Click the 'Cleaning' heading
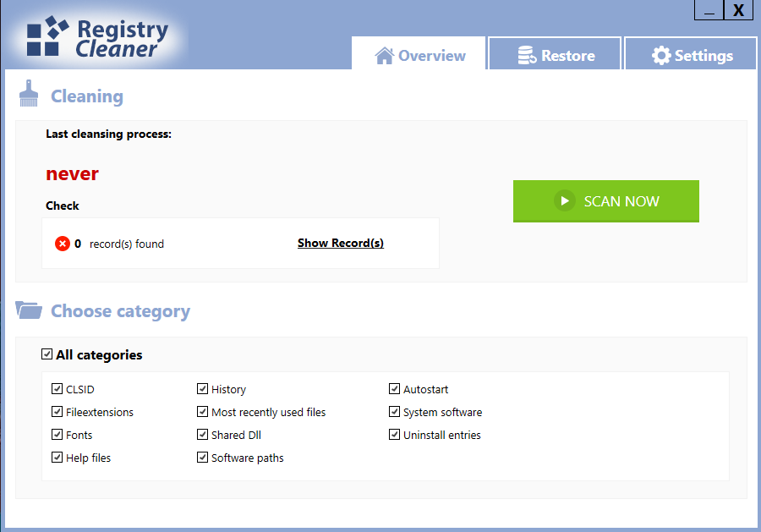The width and height of the screenshot is (761, 532). [x=87, y=96]
